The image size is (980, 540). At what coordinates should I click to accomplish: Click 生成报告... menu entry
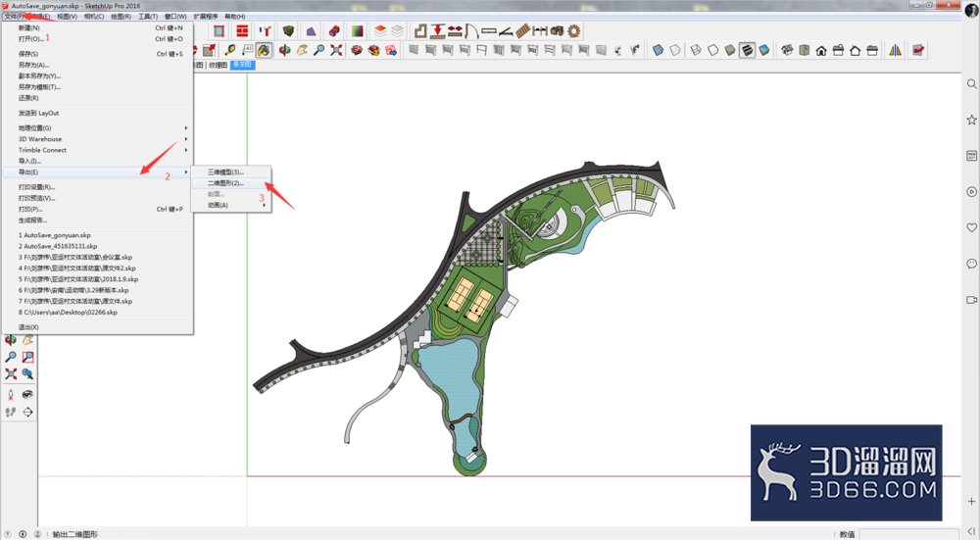tap(97, 220)
